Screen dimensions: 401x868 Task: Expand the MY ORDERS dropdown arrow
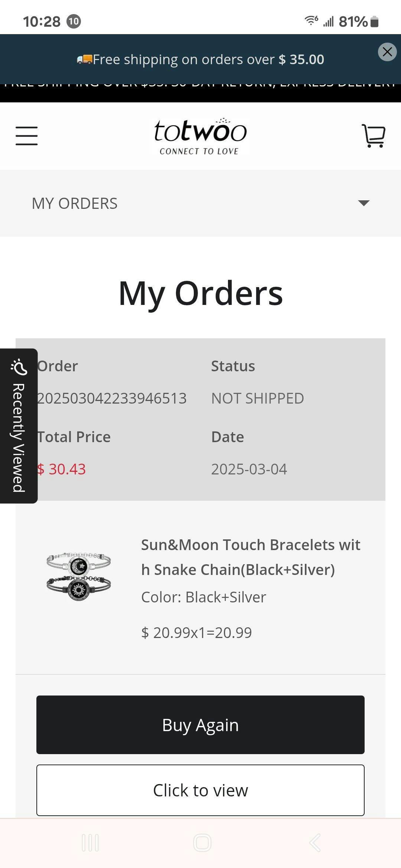point(363,203)
